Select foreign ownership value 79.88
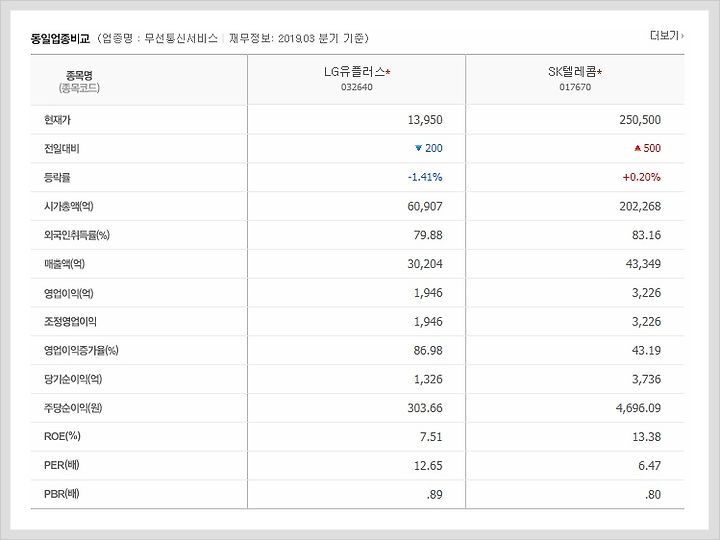Screen dimensions: 720x540 click(x=428, y=235)
